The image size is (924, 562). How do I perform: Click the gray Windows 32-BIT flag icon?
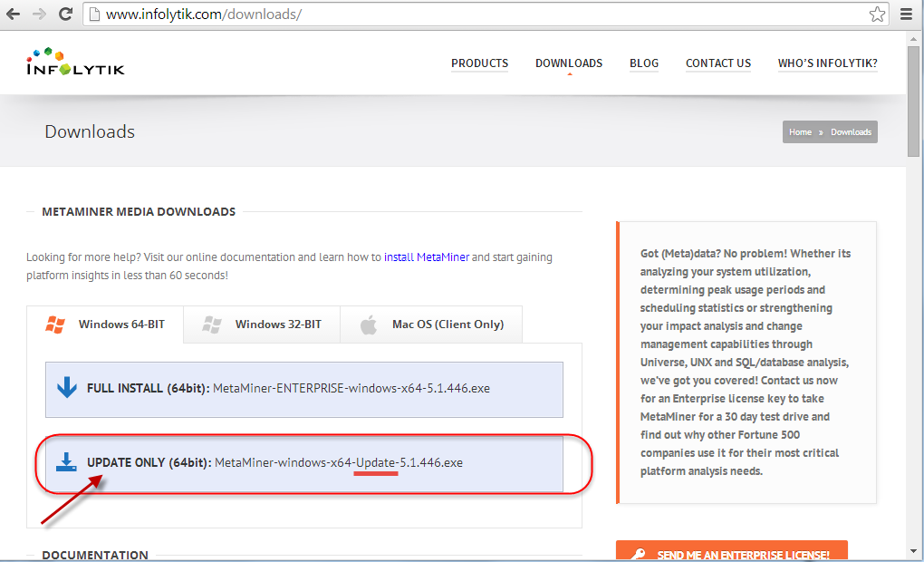(212, 325)
